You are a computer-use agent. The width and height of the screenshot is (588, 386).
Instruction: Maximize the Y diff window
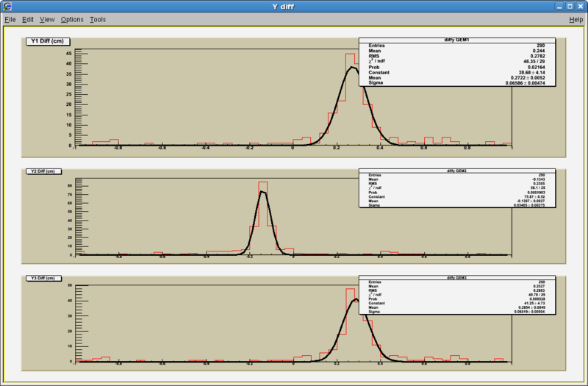[570, 7]
